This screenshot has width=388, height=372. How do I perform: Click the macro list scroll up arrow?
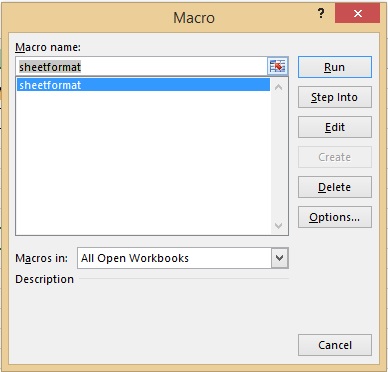(x=279, y=87)
